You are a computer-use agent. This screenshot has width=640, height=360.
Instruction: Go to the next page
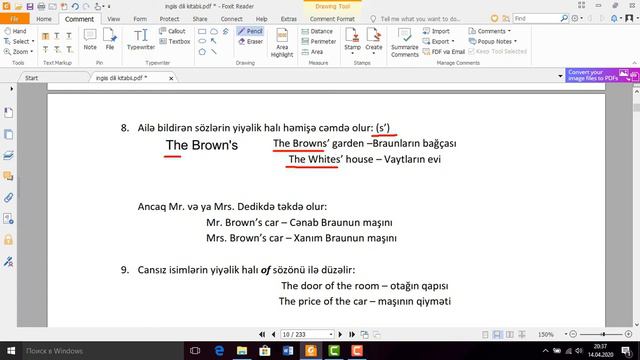pos(340,335)
